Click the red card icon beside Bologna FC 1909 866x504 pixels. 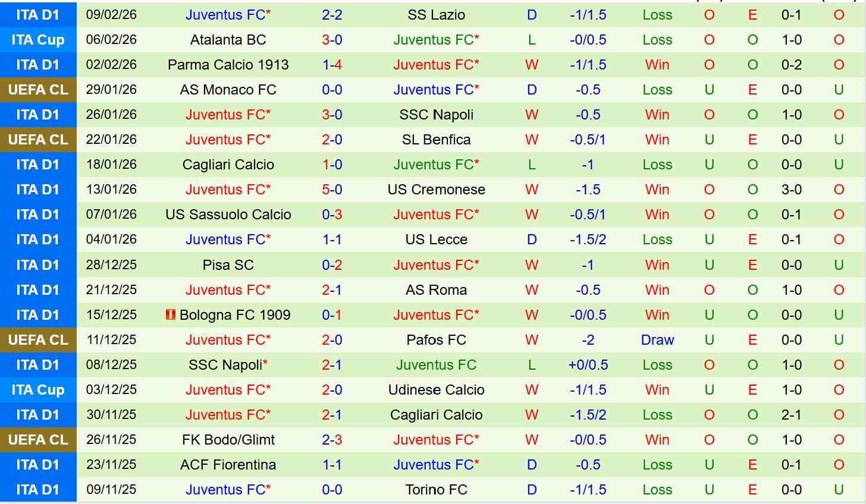(x=171, y=315)
